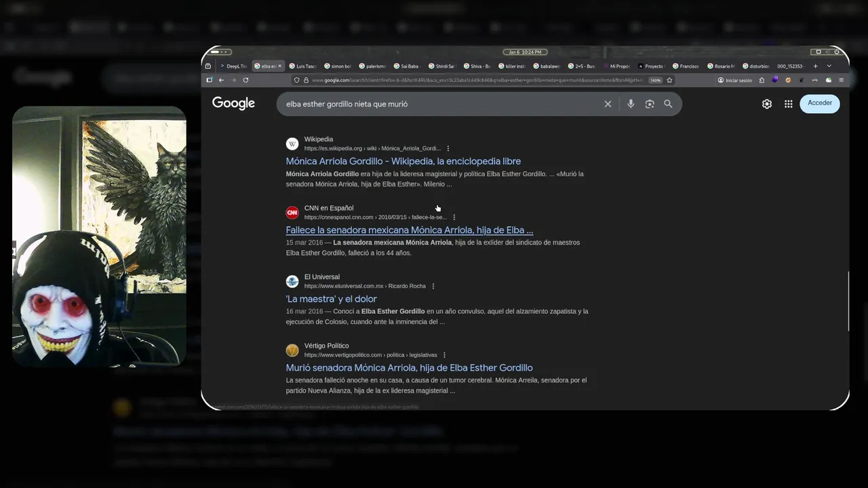Viewport: 868px width, 488px height.
Task: Click the El Universal favicon
Action: [292, 281]
